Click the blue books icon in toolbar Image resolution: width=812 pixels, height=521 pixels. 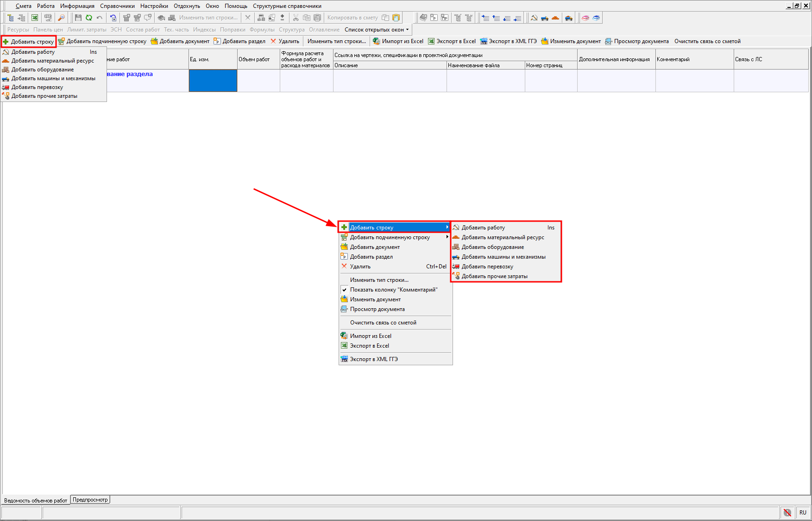(x=596, y=18)
